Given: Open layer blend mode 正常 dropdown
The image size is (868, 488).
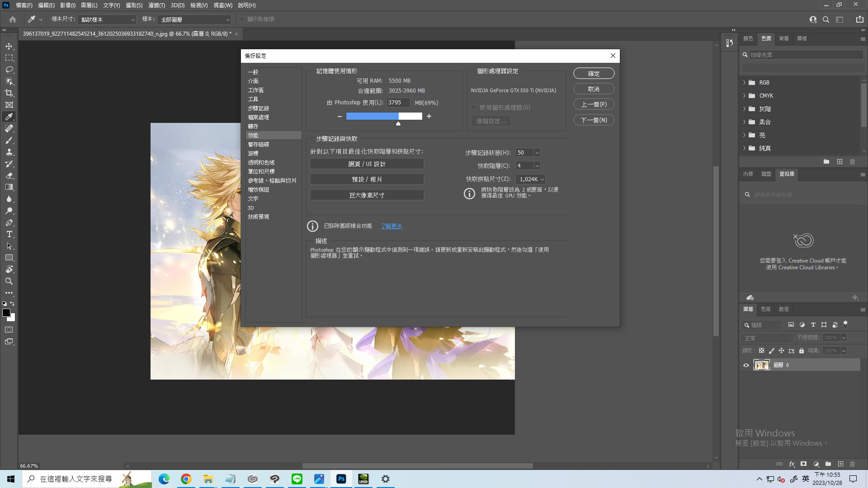Looking at the screenshot, I should pos(767,338).
